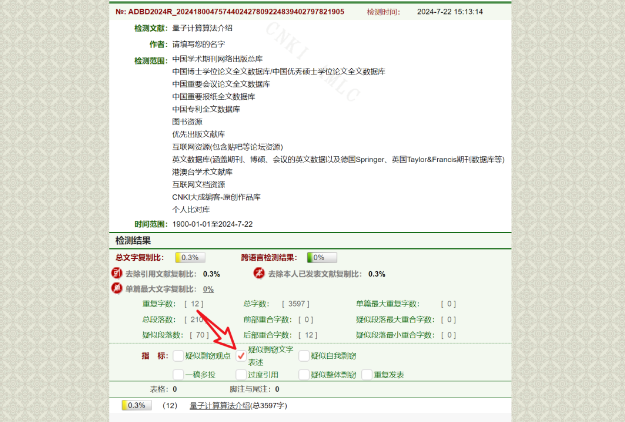Toggle the 疑似整体剽窃 checkbox
This screenshot has width=625, height=422.
(303, 375)
